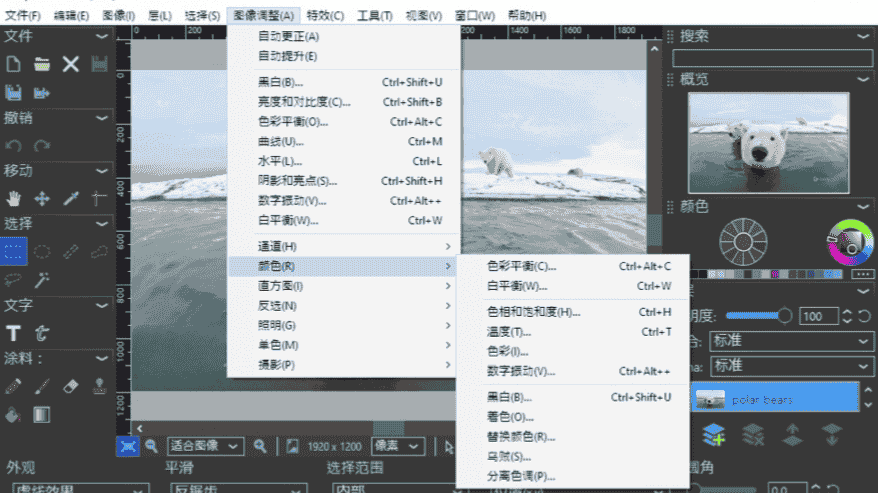
Task: Open the first 标准 blend mode dropdown
Action: (791, 341)
